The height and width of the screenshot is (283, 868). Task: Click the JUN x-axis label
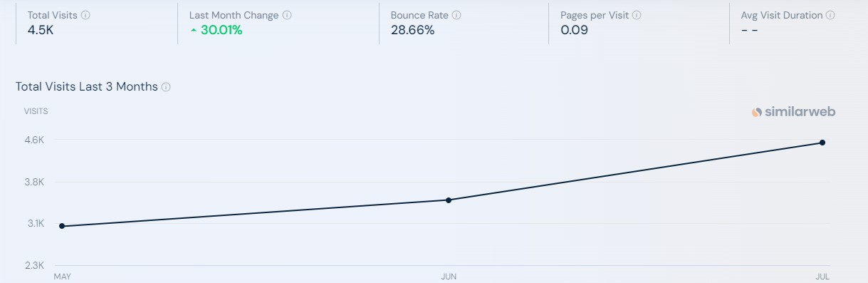point(449,276)
